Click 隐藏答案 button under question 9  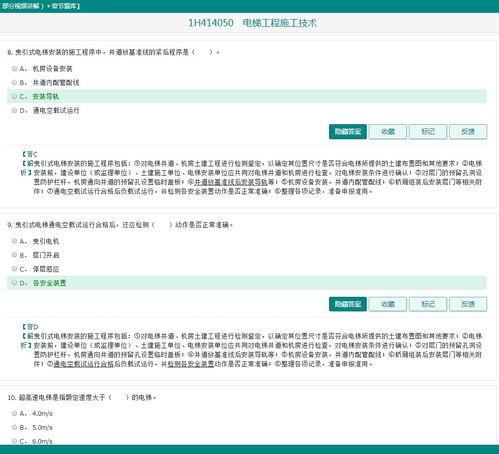pos(348,304)
